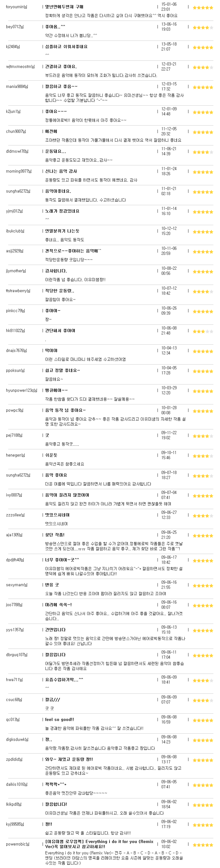Click the star rating next to powerrobic's post
The width and height of the screenshot is (220, 868).
pyautogui.click(x=203, y=845)
